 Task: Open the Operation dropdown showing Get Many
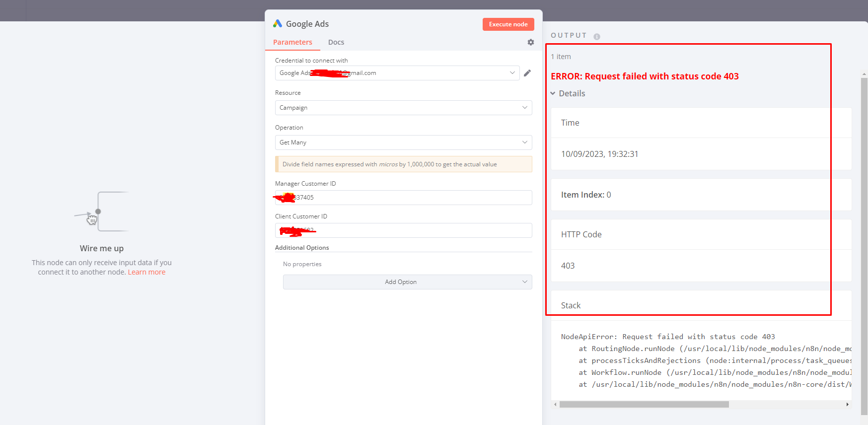click(404, 142)
